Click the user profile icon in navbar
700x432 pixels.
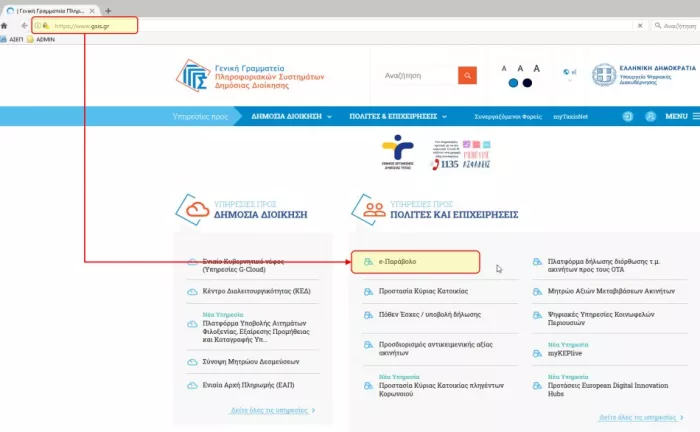650,116
